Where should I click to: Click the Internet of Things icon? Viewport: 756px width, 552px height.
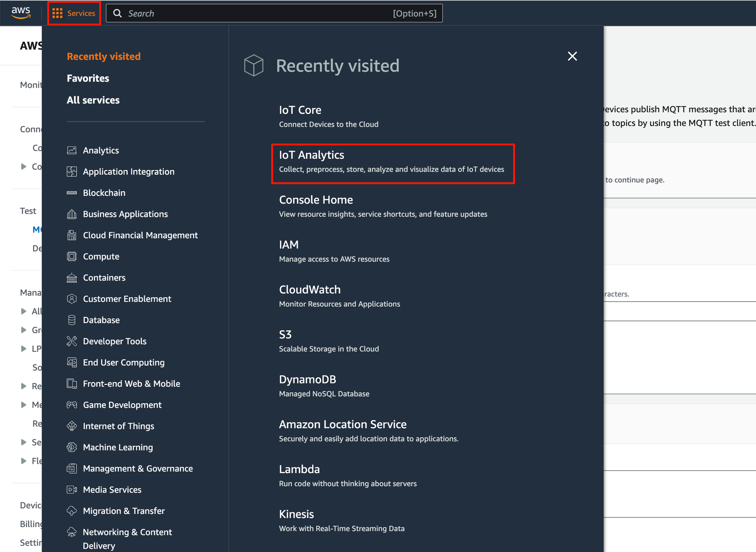[x=72, y=426]
